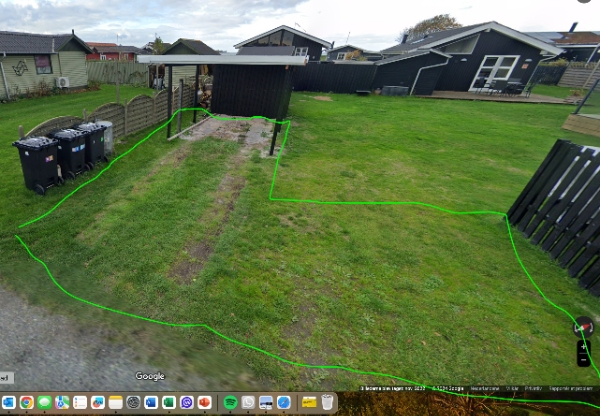The height and width of the screenshot is (416, 600).
Task: Zoom out with the minus button
Action: point(583,359)
